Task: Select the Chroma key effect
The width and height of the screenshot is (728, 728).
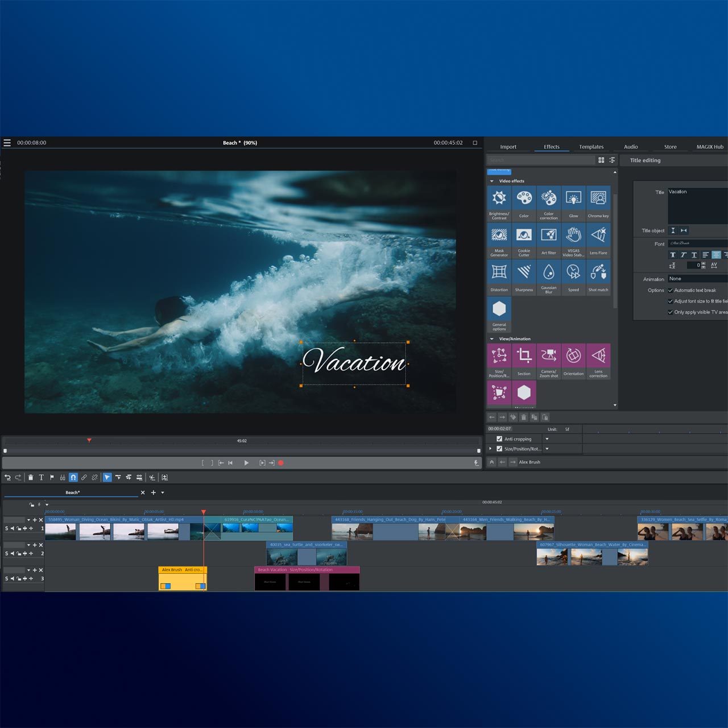Action: pyautogui.click(x=598, y=203)
